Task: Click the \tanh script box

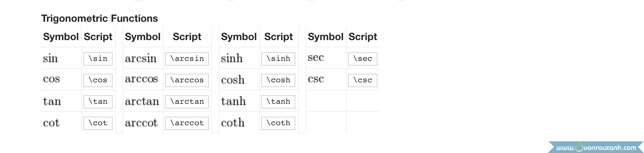Action: (x=278, y=102)
